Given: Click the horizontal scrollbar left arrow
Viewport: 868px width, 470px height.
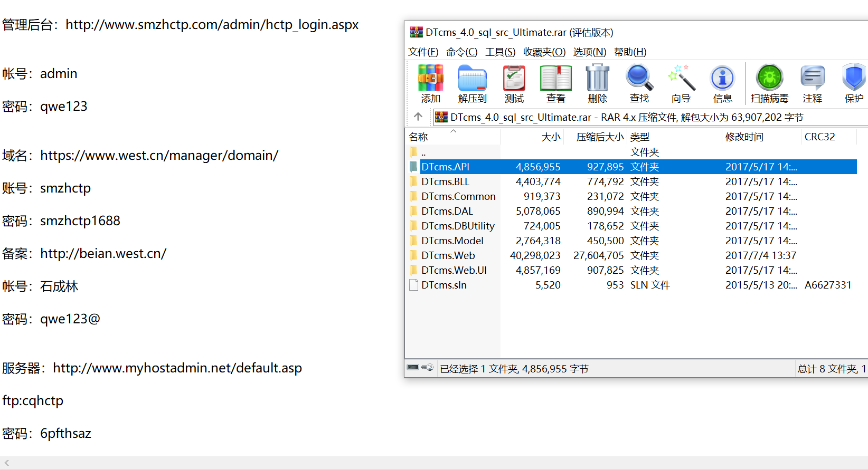Looking at the screenshot, I should coord(6,463).
